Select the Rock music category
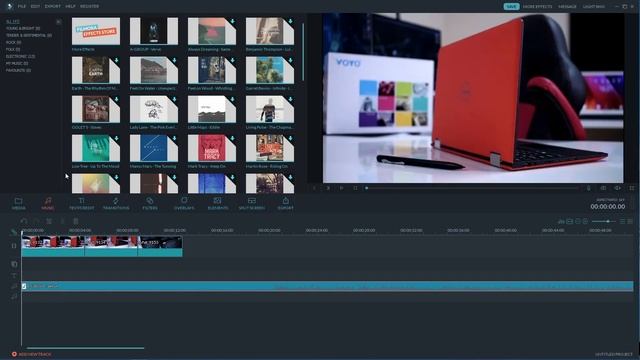 [x=13, y=42]
